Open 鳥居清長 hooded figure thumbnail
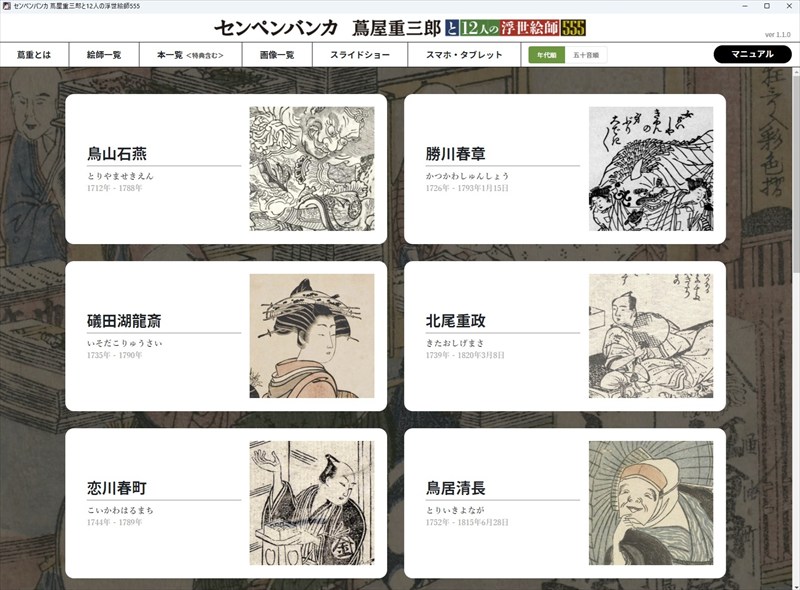The width and height of the screenshot is (800, 590). pyautogui.click(x=651, y=503)
